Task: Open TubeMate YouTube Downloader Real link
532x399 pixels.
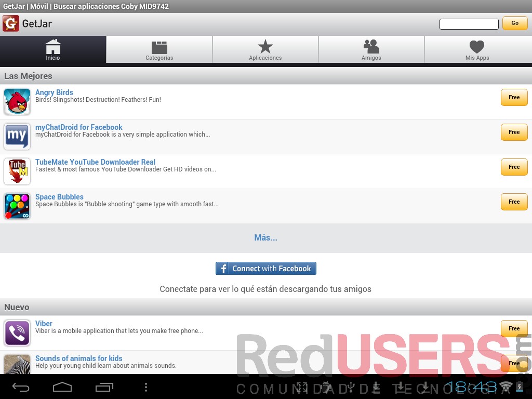Action: point(96,162)
